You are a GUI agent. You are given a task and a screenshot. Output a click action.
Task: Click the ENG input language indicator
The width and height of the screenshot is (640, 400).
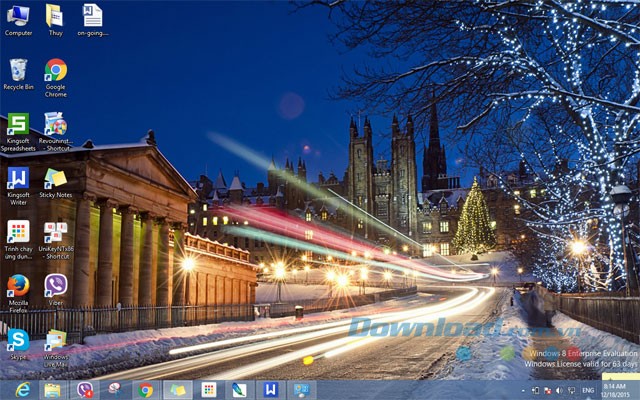click(588, 390)
